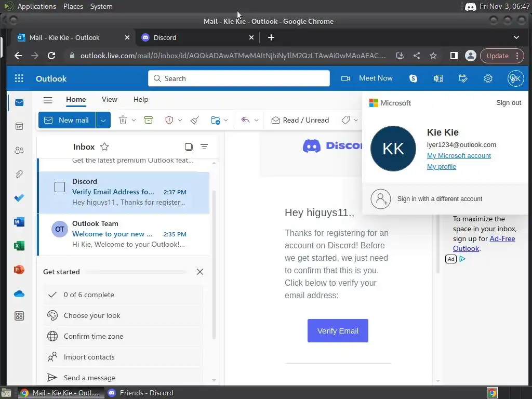Open OneDrive from the sidebar

click(19, 294)
